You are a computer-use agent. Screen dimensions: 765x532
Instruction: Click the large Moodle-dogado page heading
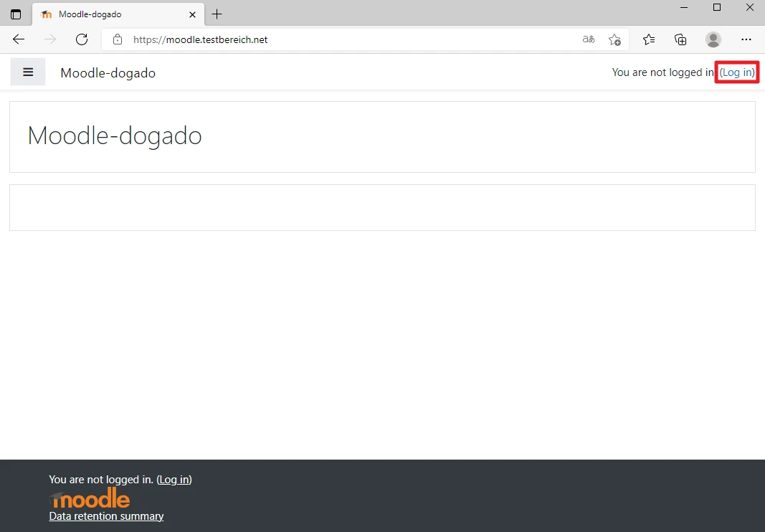(x=115, y=136)
